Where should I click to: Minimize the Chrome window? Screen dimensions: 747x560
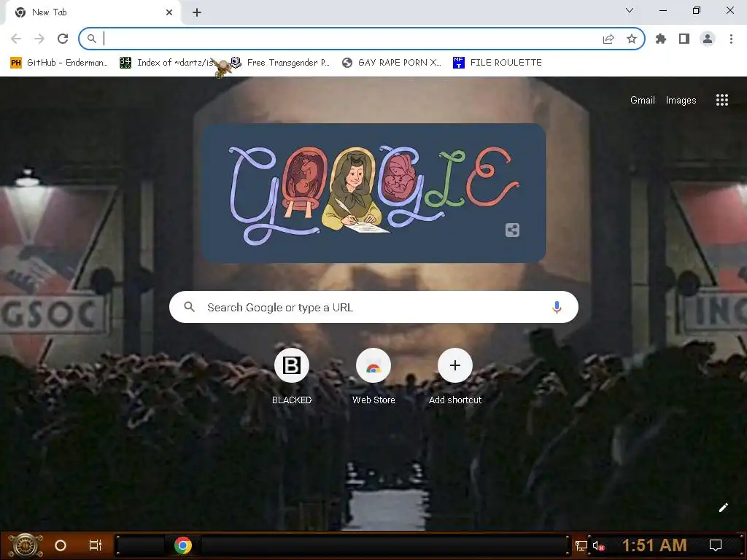[x=662, y=10]
